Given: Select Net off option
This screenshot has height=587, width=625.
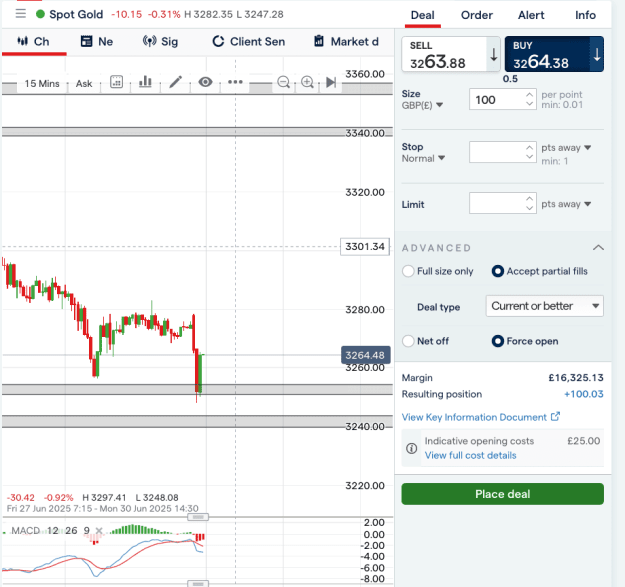Looking at the screenshot, I should click(408, 341).
